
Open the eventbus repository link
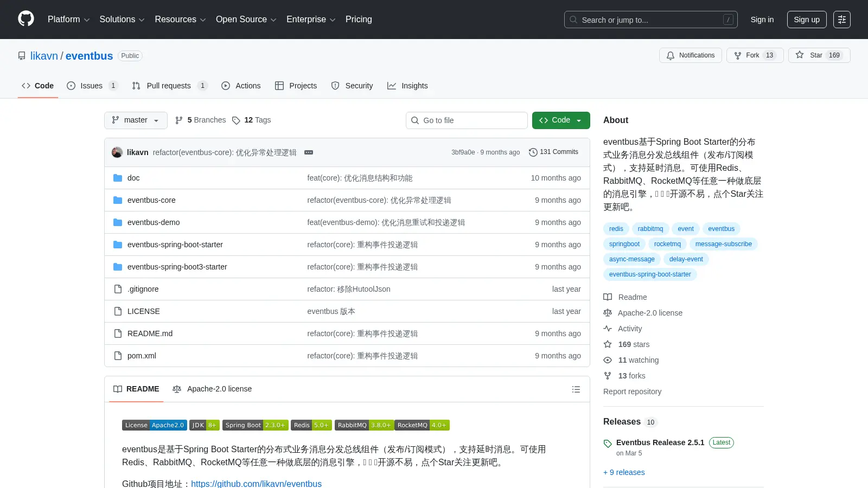tap(90, 56)
